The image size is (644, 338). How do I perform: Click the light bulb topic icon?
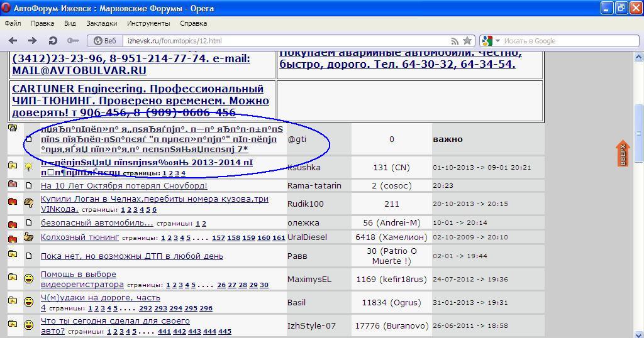pyautogui.click(x=29, y=167)
